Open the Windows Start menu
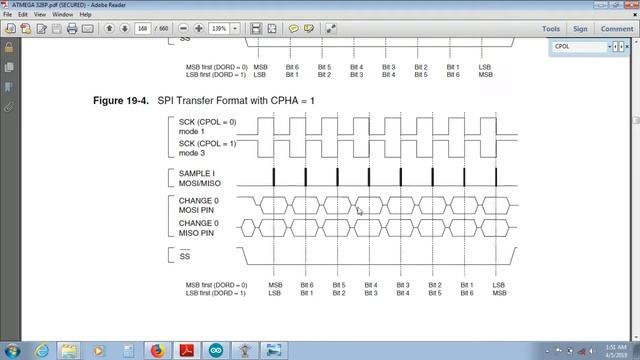This screenshot has width=640, height=360. pos(12,351)
